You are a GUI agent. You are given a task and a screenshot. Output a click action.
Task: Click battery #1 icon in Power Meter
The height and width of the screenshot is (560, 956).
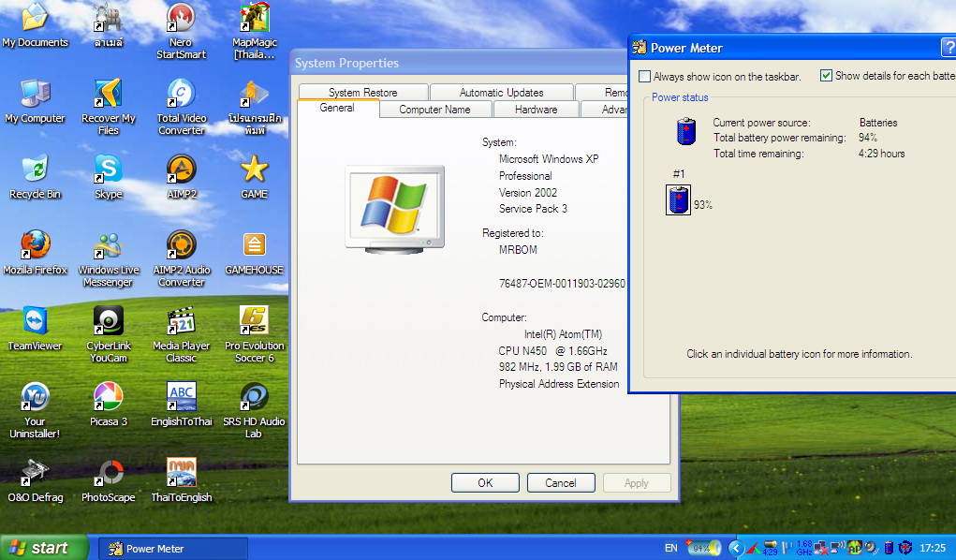click(x=678, y=200)
